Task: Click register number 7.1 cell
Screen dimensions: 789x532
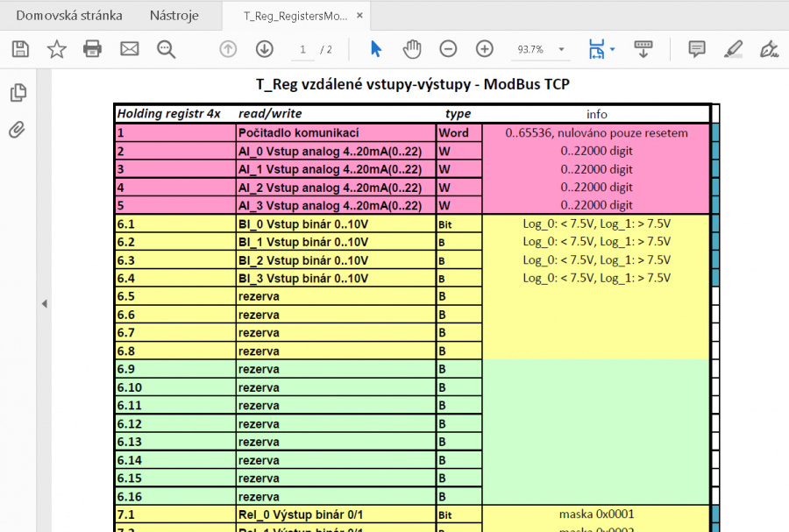Action: click(x=175, y=514)
